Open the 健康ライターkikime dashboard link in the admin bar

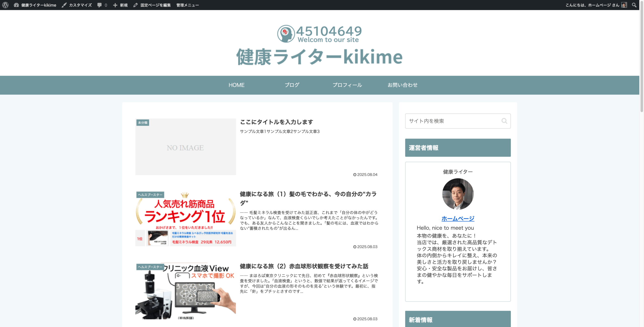[35, 5]
